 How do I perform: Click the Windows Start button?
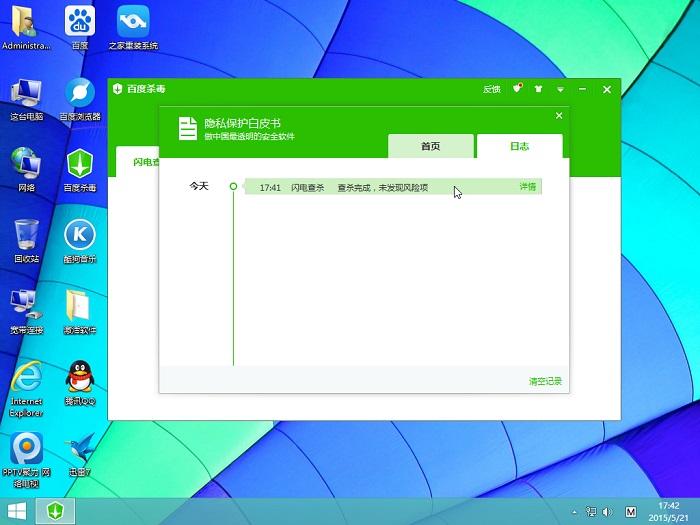(17, 512)
